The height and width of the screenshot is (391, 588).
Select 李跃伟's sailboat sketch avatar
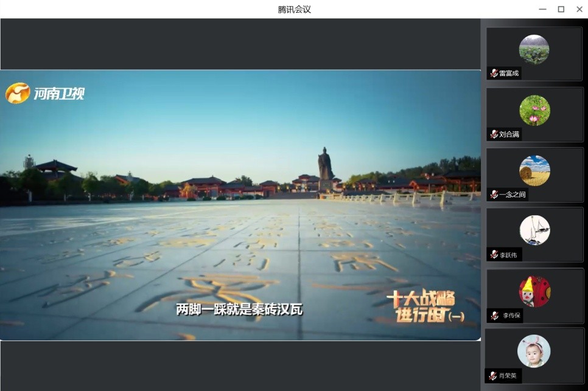534,230
